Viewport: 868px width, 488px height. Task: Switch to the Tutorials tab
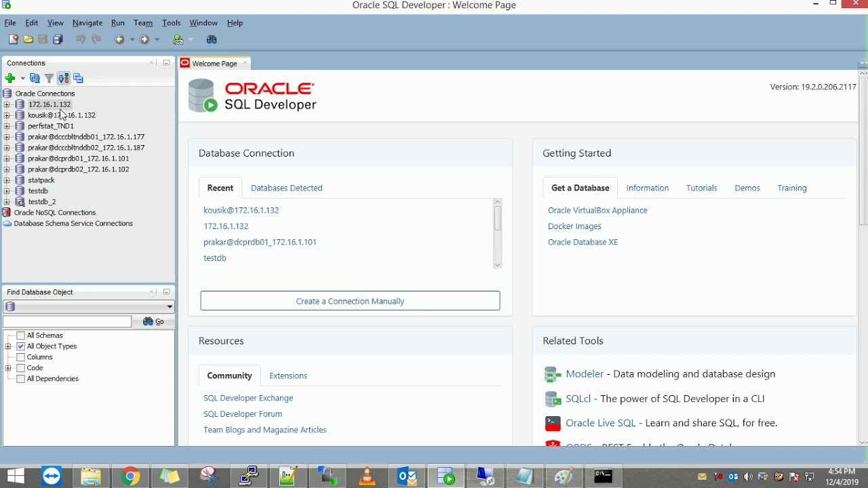click(x=702, y=188)
